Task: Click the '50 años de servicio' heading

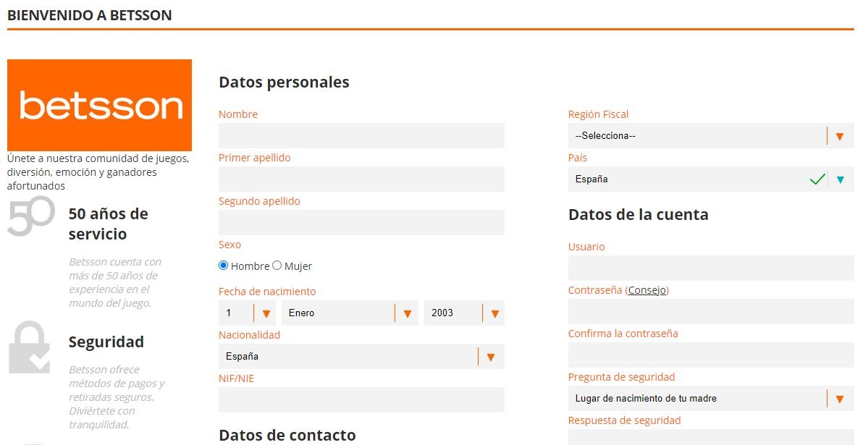Action: 109,224
